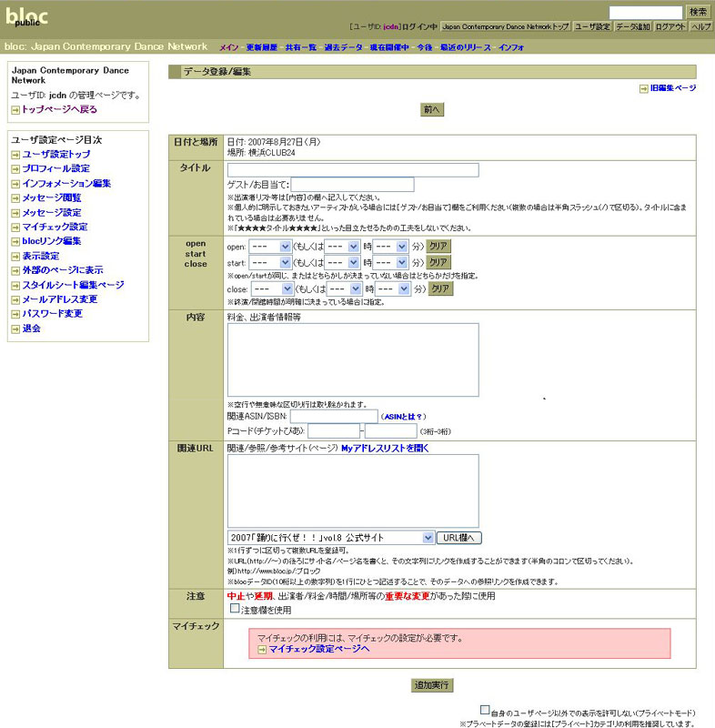715x728 pixels.
Task: Click arrow icon beside 旧編集ページ
Action: [x=643, y=88]
